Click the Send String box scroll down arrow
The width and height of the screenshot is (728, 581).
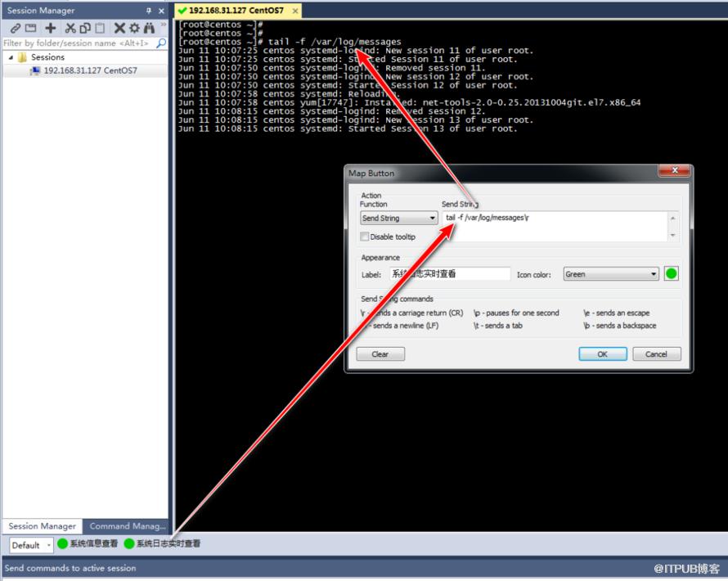(672, 236)
